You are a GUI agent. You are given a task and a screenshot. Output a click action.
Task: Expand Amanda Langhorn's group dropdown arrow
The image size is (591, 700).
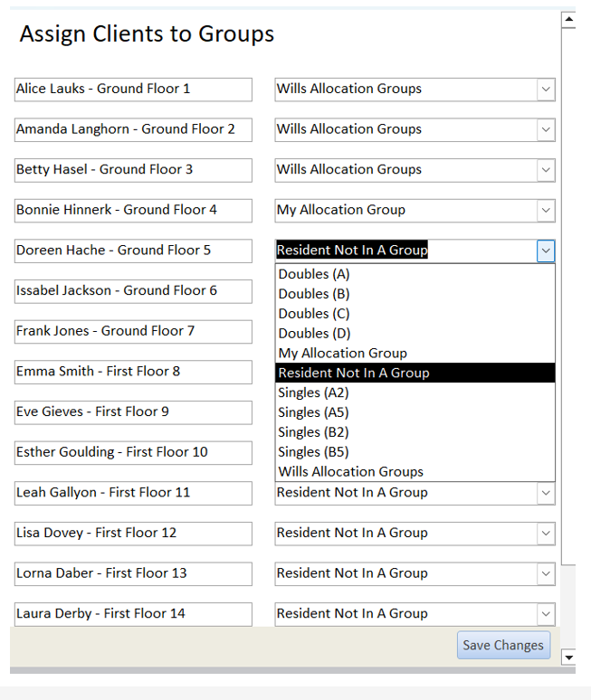546,130
